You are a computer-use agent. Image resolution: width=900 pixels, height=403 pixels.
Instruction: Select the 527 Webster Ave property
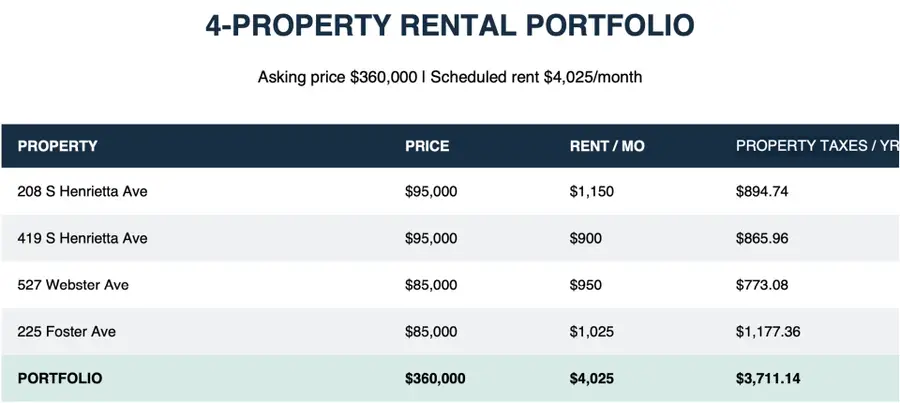(x=73, y=285)
